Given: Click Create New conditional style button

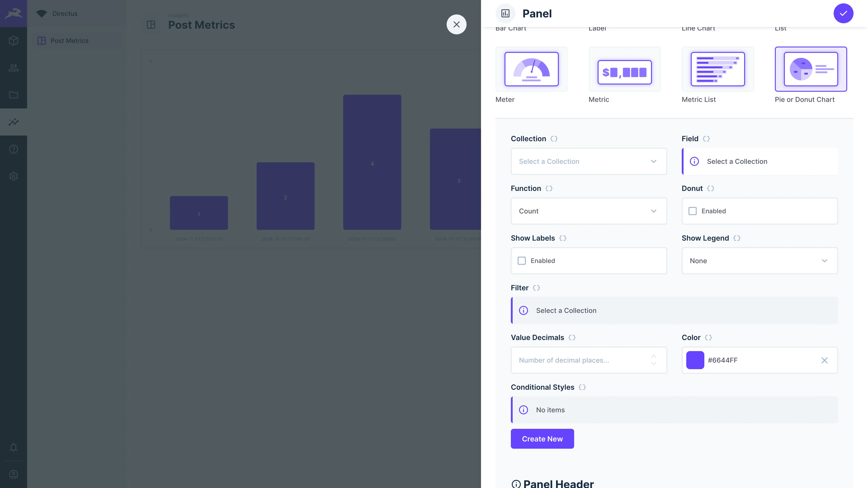Looking at the screenshot, I should click(542, 439).
